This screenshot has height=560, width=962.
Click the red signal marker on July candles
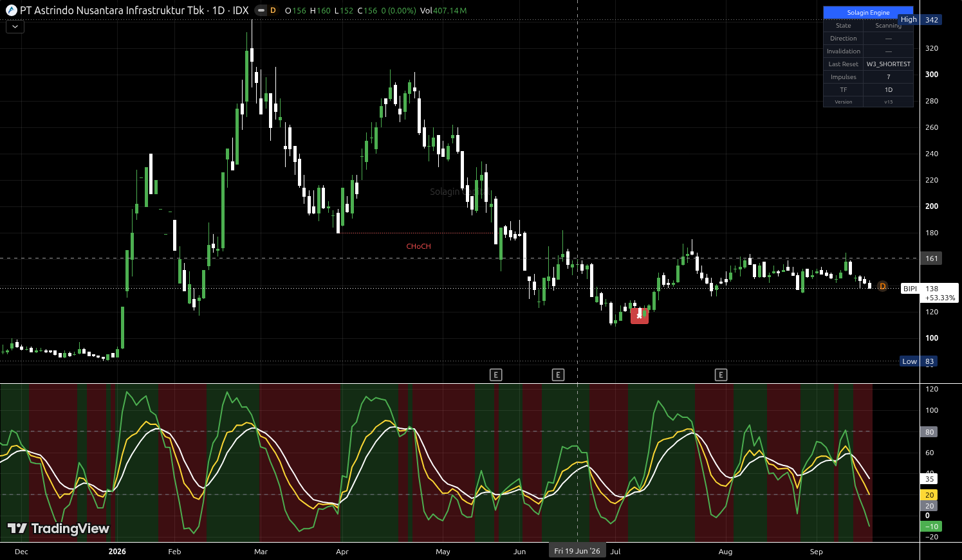click(x=639, y=316)
